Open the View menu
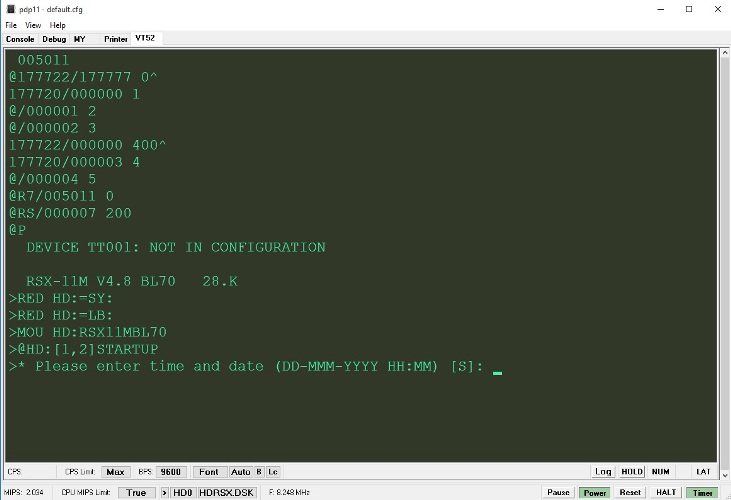 tap(33, 25)
